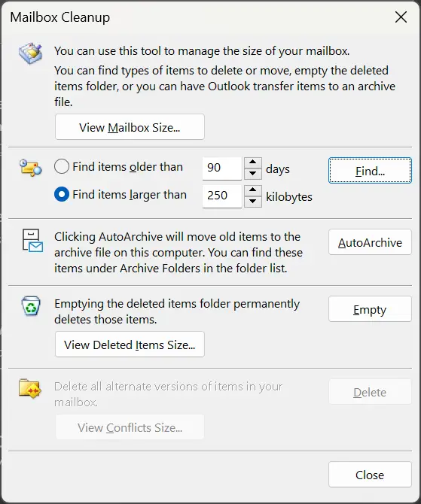Click the days input field showing 90
Viewport: 421px width, 504px height.
[x=222, y=169]
